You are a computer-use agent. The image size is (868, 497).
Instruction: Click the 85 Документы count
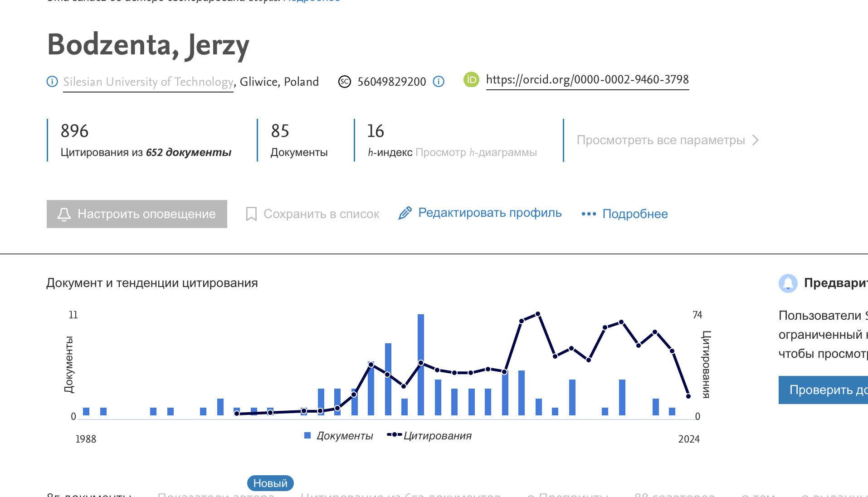(280, 131)
